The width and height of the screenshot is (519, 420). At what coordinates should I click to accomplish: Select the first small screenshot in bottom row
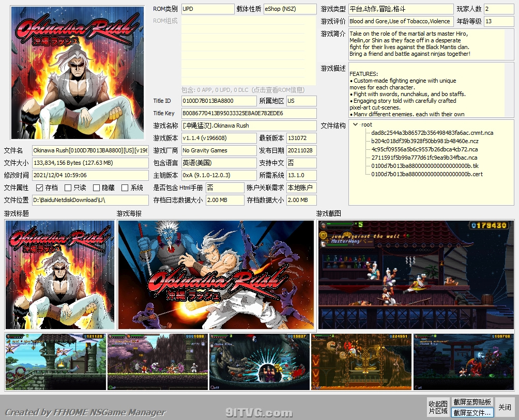55,362
